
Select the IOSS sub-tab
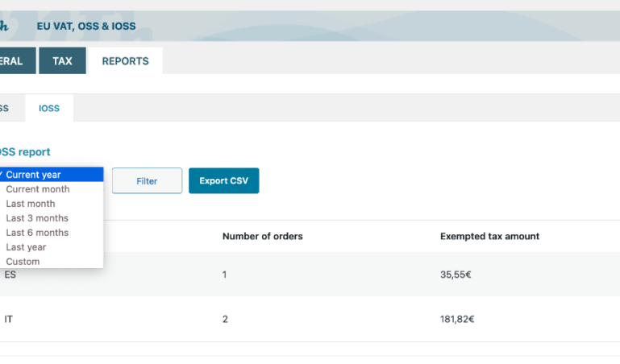coord(49,108)
